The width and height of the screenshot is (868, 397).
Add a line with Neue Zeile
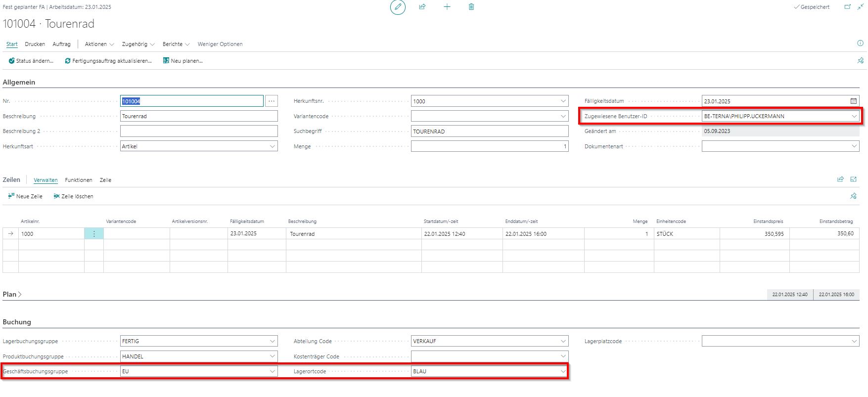coord(25,196)
